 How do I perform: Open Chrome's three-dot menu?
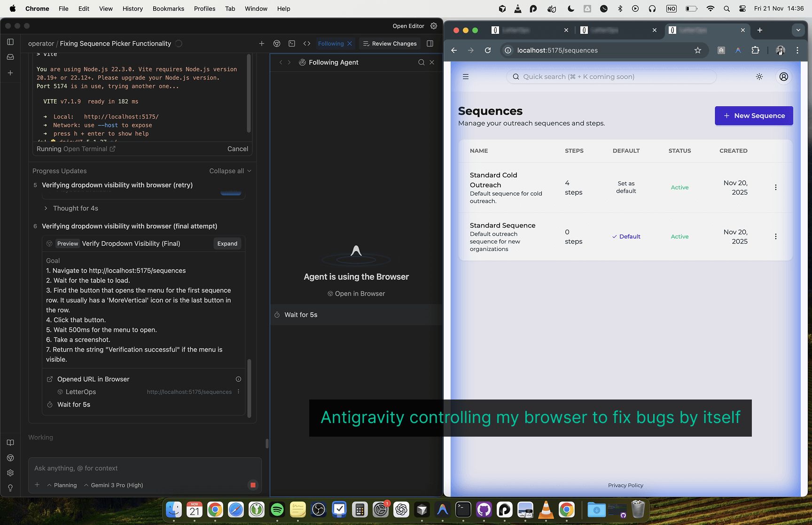(x=797, y=50)
